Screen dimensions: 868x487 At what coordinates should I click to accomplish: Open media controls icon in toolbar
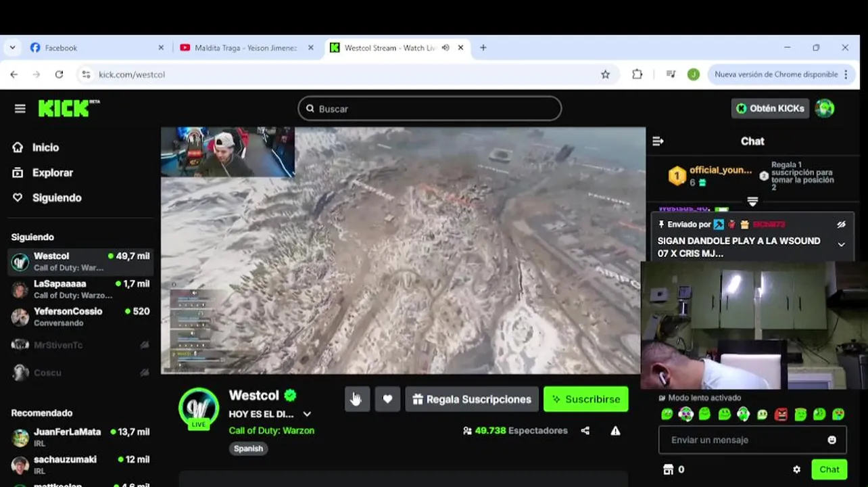click(x=671, y=74)
